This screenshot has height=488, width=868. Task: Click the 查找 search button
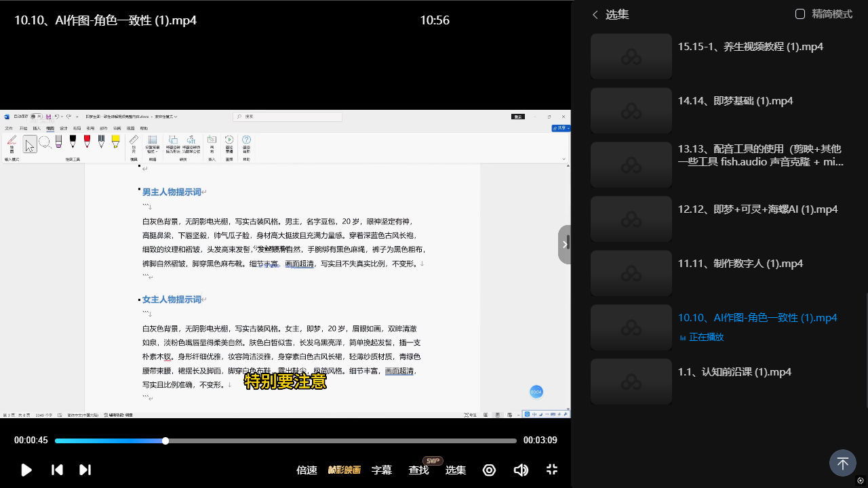click(418, 470)
